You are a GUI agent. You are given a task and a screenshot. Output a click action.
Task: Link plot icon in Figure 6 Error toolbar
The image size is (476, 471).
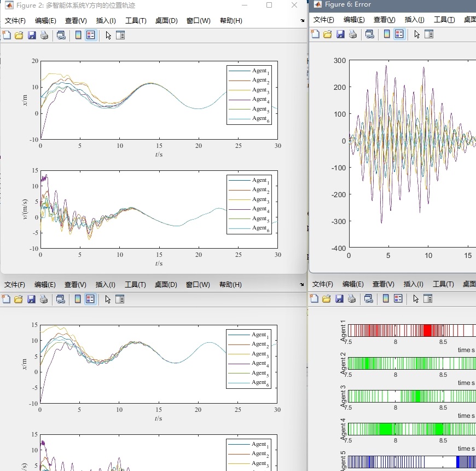pos(369,34)
